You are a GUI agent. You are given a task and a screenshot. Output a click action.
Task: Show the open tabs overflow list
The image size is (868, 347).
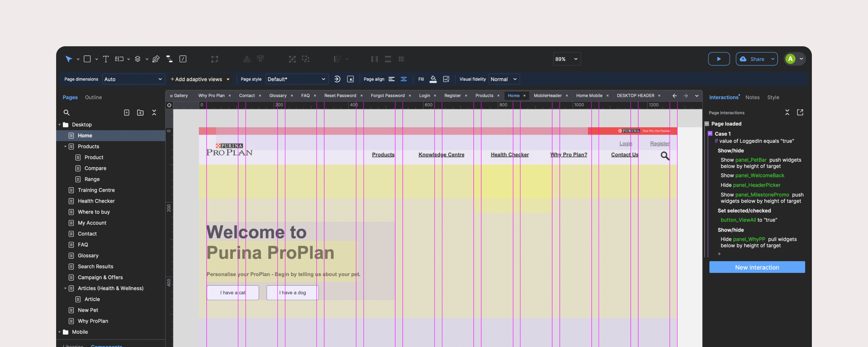696,96
